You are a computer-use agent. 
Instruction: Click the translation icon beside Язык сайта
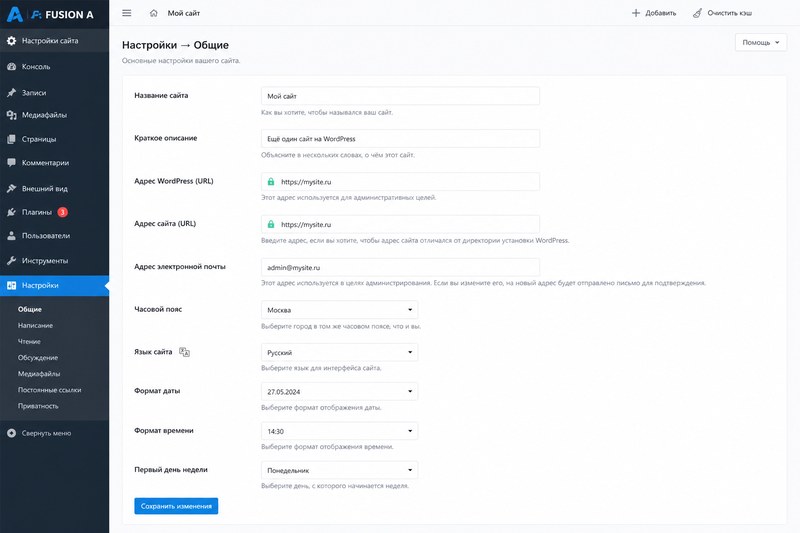tap(184, 352)
